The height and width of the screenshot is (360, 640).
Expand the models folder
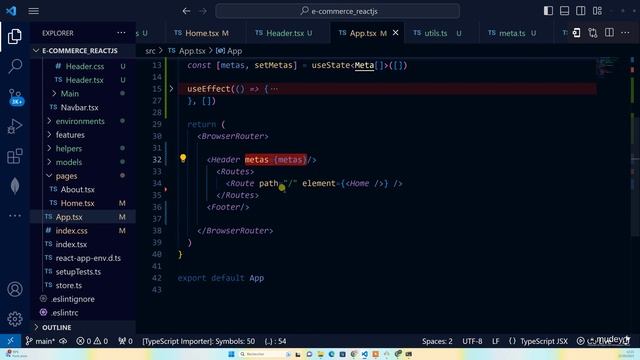[x=69, y=162]
